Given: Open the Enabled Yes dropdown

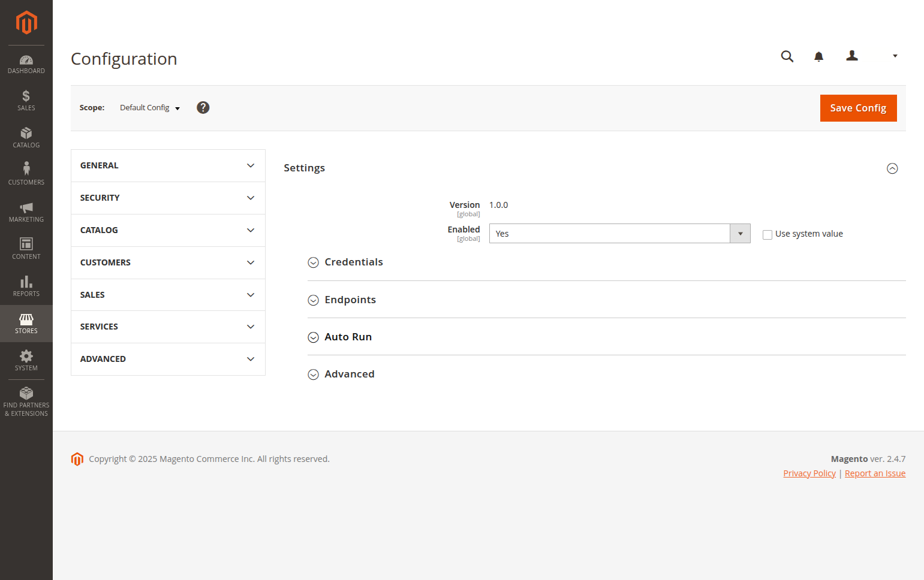Looking at the screenshot, I should tap(619, 234).
